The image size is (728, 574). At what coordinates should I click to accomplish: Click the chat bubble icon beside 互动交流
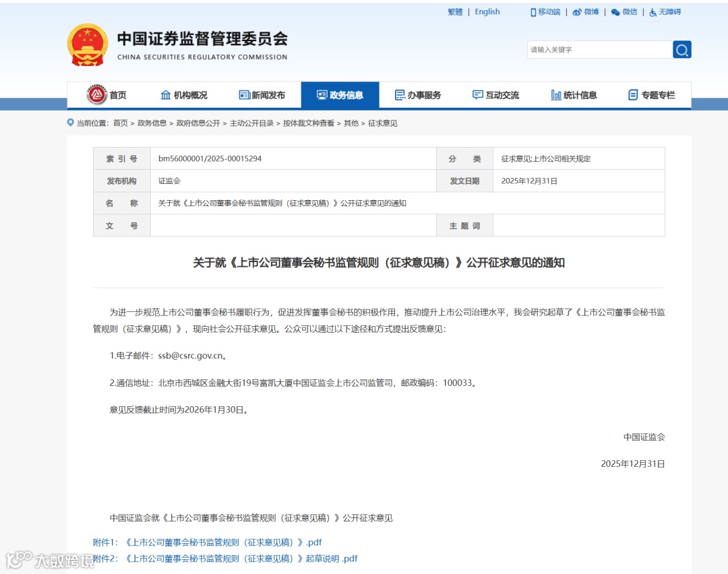click(478, 95)
